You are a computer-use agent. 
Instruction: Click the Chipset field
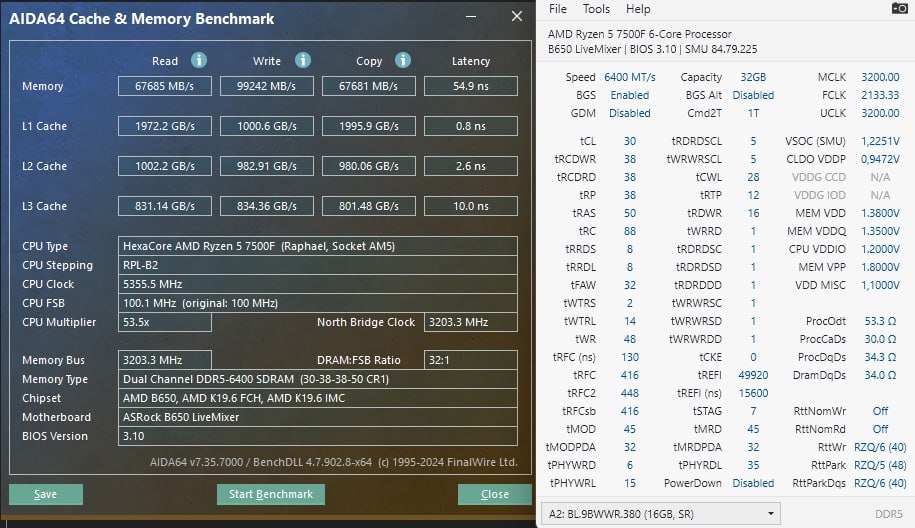[x=317, y=398]
